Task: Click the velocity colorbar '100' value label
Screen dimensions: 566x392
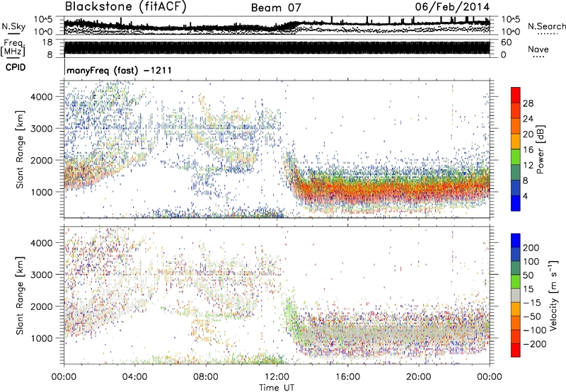Action: point(531,261)
